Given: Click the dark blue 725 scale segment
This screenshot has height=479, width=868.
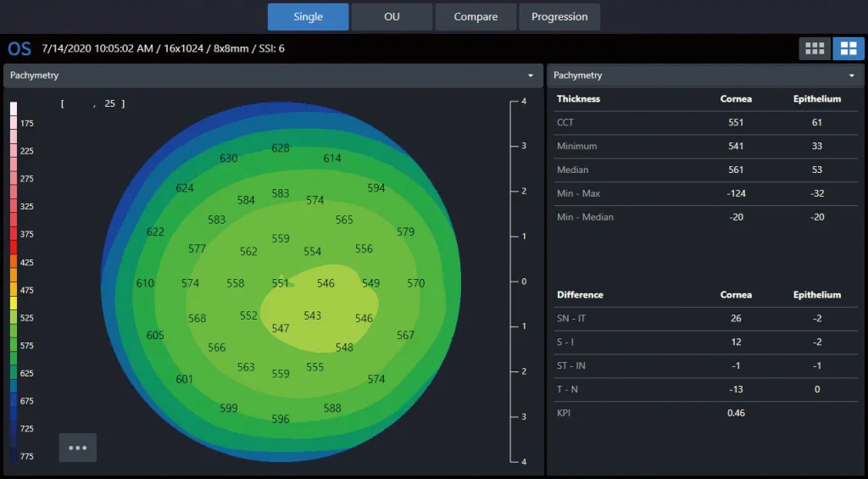Looking at the screenshot, I should tap(14, 429).
